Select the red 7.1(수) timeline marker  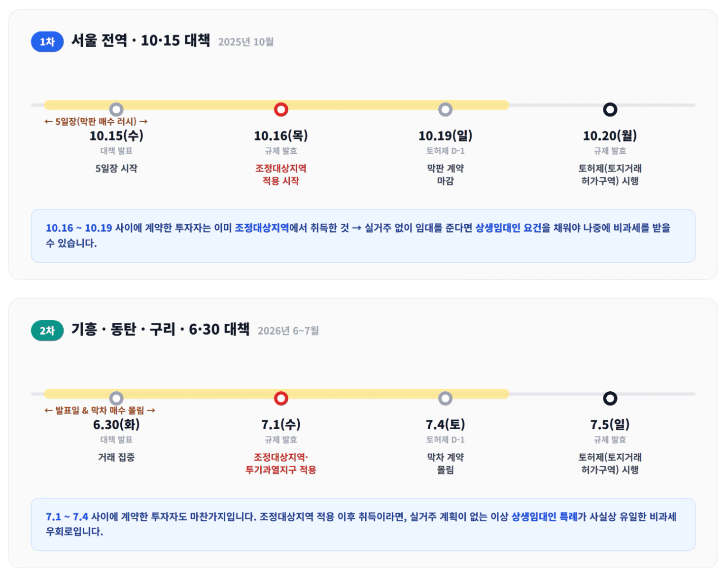click(281, 398)
